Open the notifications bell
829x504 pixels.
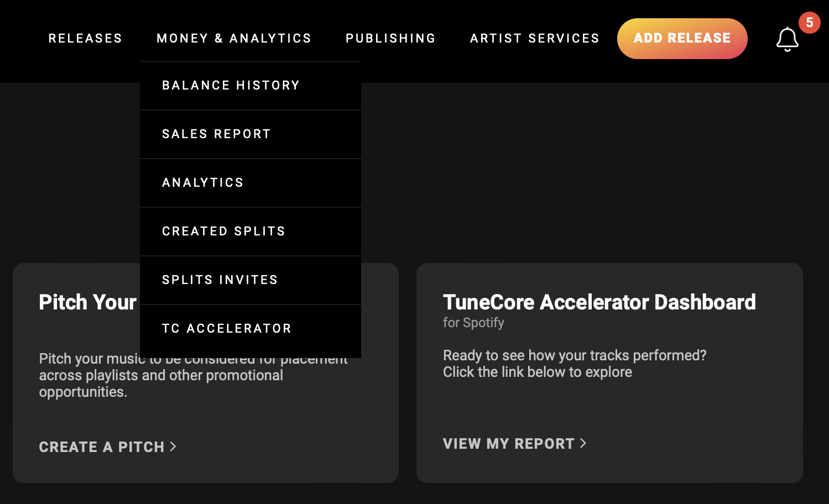point(787,39)
